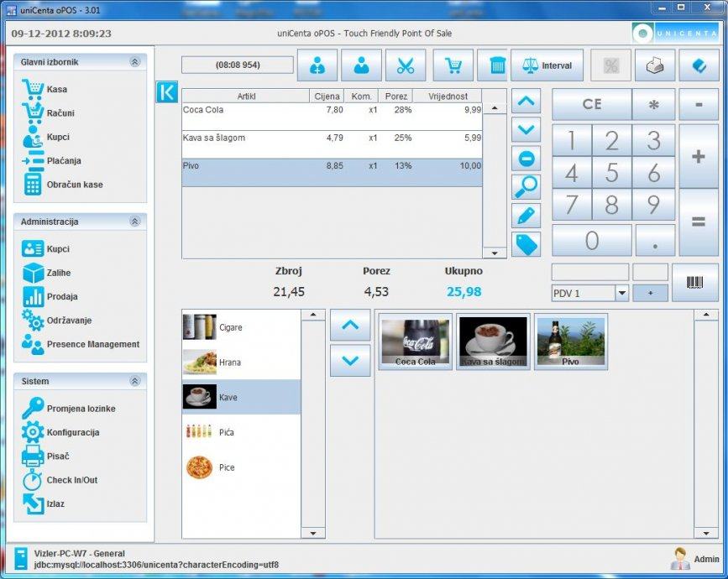Click the shopping cart toolbar icon
The width and height of the screenshot is (728, 579).
coord(453,65)
